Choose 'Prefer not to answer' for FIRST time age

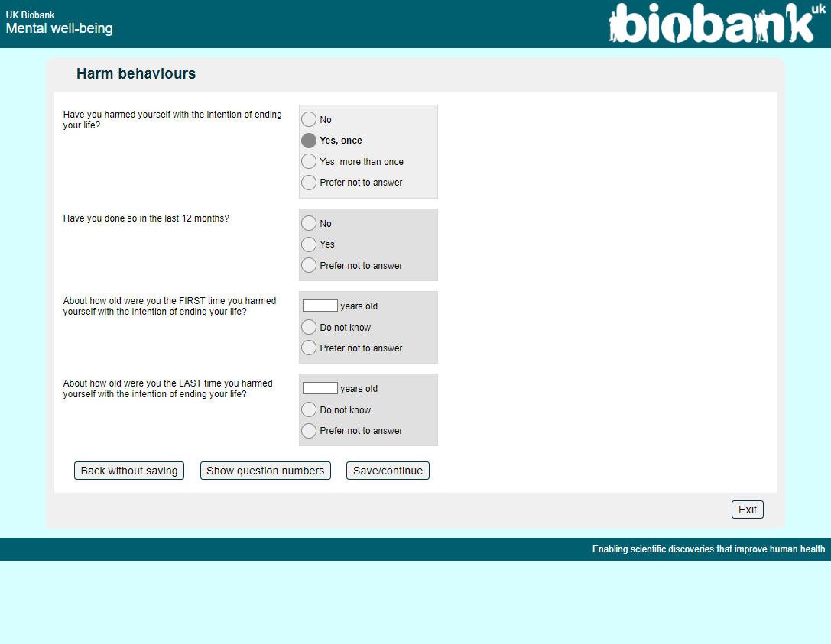(x=309, y=348)
